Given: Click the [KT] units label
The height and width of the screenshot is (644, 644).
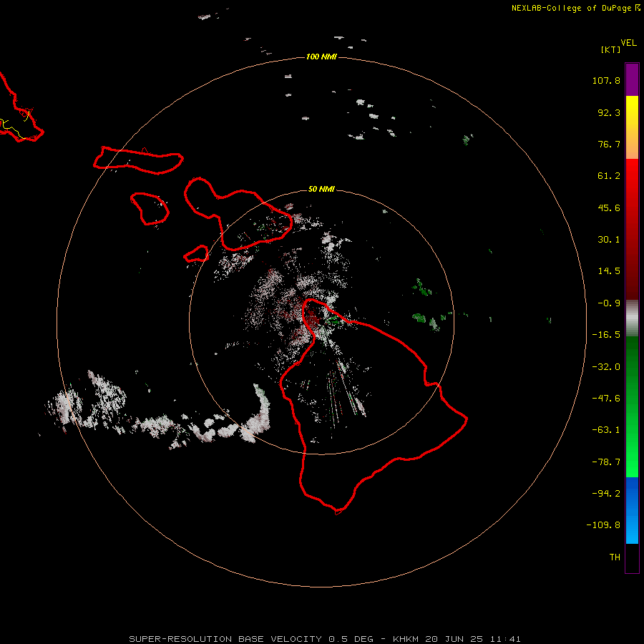Looking at the screenshot, I should coord(610,49).
